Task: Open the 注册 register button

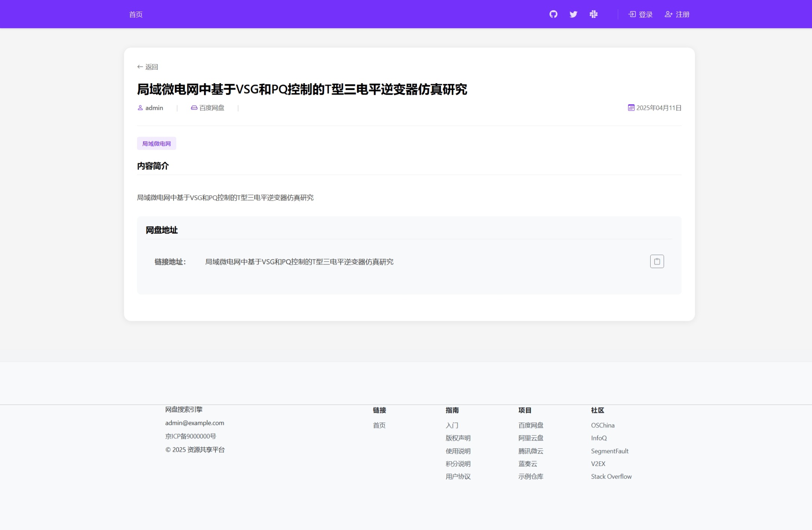Action: [x=677, y=14]
